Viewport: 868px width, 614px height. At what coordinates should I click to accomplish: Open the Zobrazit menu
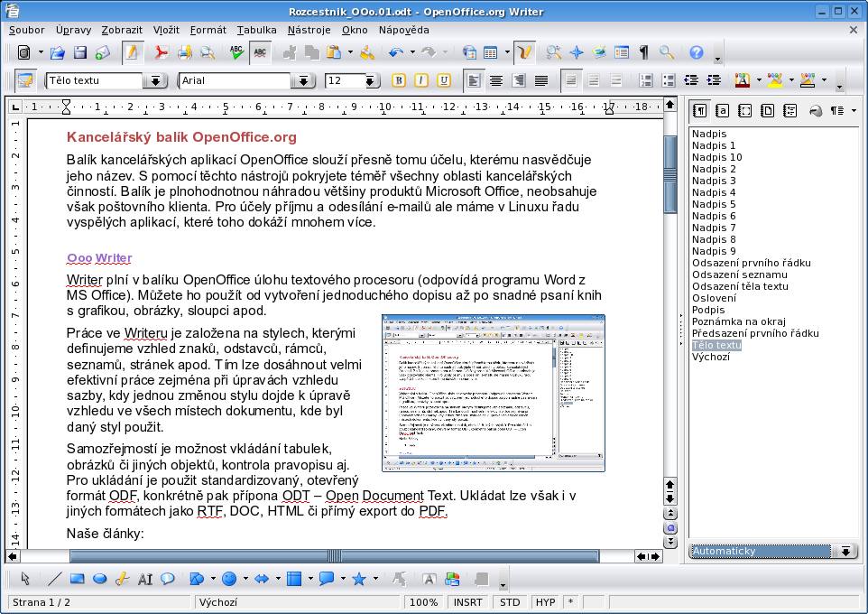(x=122, y=30)
